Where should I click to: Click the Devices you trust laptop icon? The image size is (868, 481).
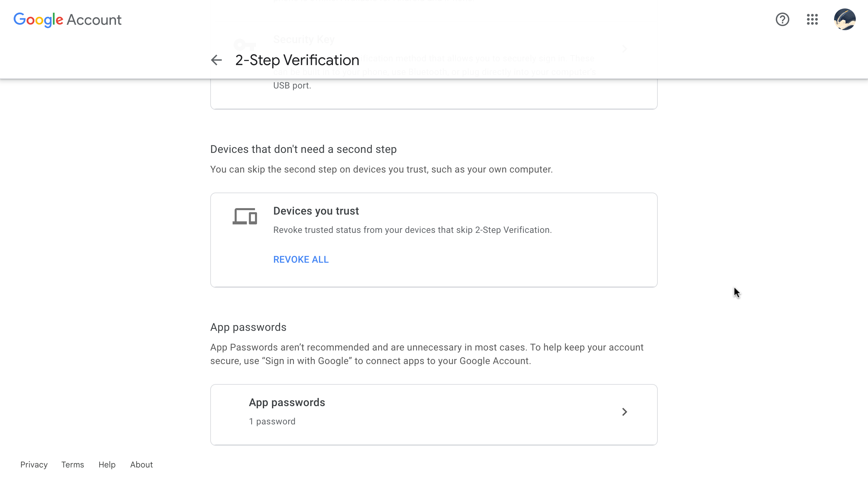coord(245,216)
